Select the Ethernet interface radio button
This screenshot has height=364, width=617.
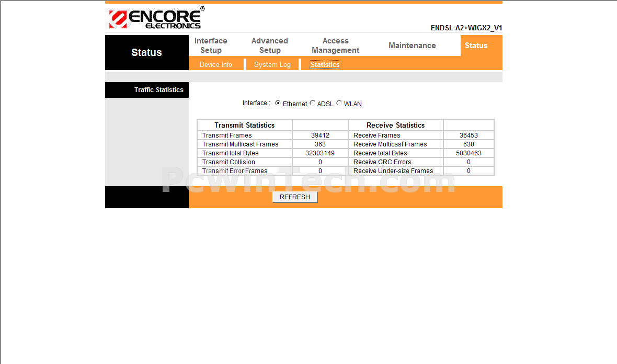click(x=278, y=103)
